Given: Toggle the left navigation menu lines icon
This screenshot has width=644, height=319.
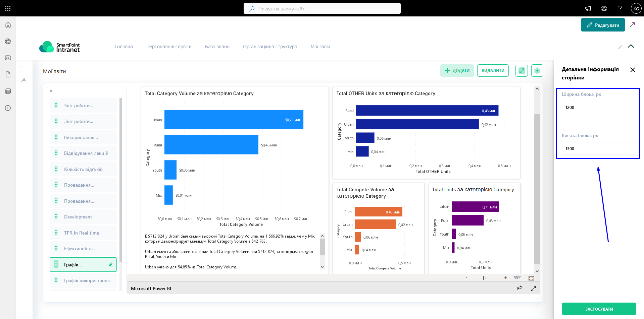Looking at the screenshot, I should pos(21,66).
